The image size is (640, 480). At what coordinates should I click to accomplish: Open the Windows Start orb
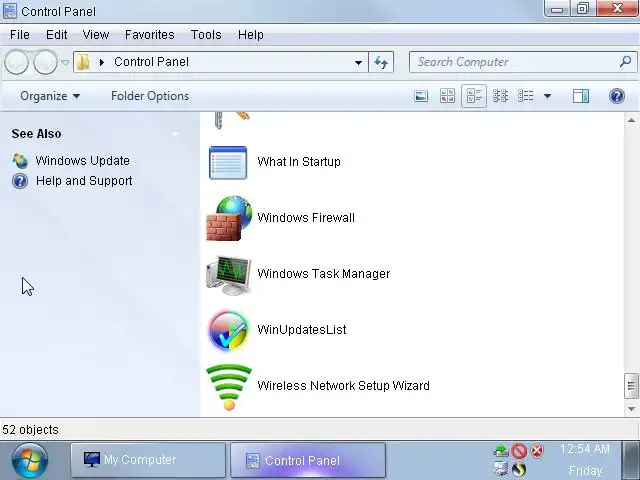(x=29, y=460)
